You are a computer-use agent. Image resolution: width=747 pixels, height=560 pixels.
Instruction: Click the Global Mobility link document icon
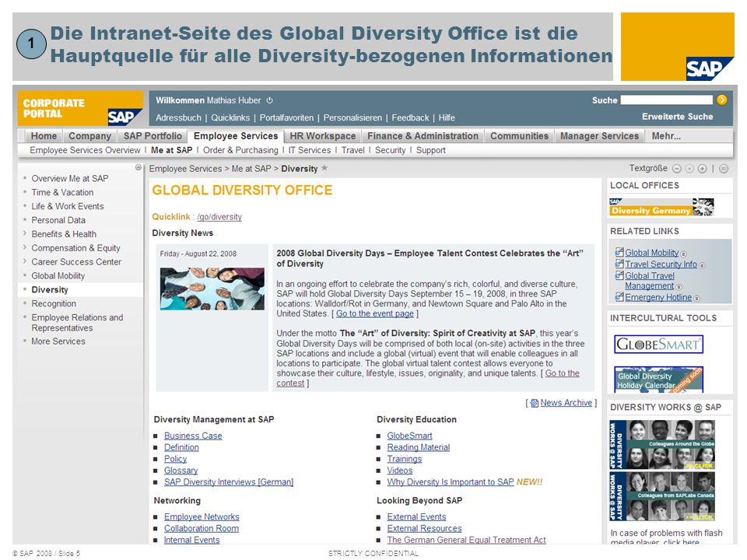[619, 252]
